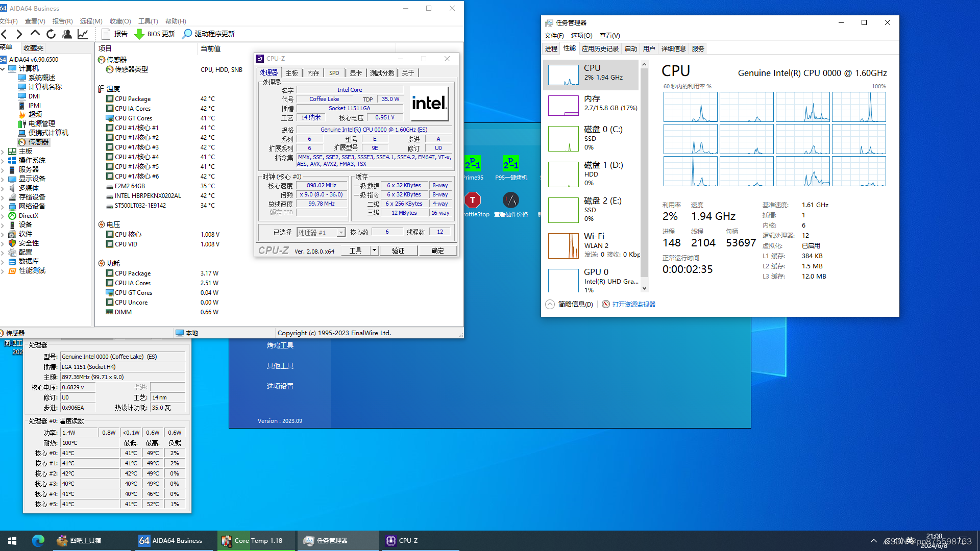Select GPU 0 in Task Manager list
Viewport: 980px width, 551px height.
591,280
